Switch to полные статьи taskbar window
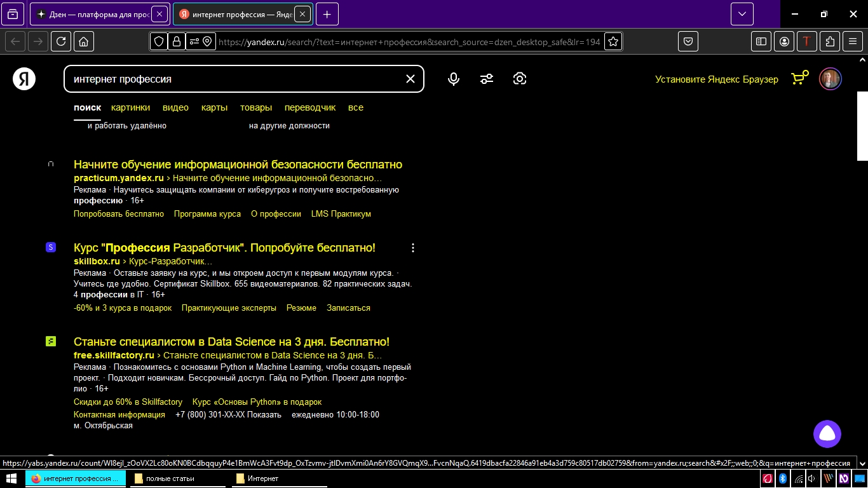Screen dimensions: 868x488 point(177,478)
